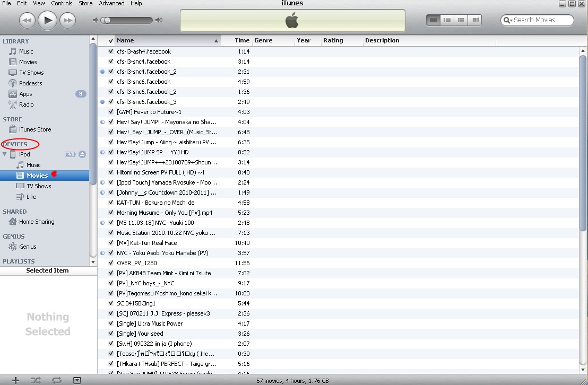Create a new playlist with plus button
The height and width of the screenshot is (385, 588).
(x=15, y=380)
